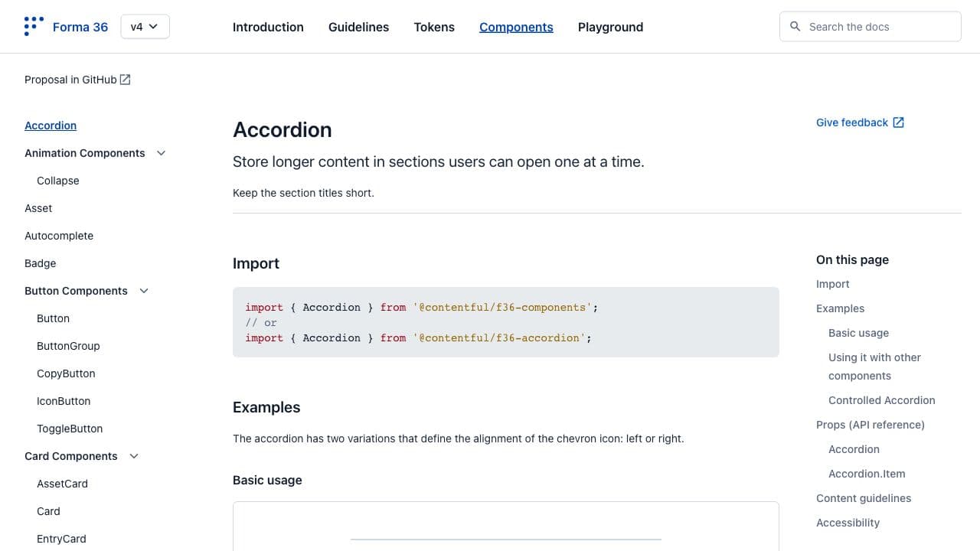Open the Collapse component page
This screenshot has width=980, height=551.
[x=57, y=181]
